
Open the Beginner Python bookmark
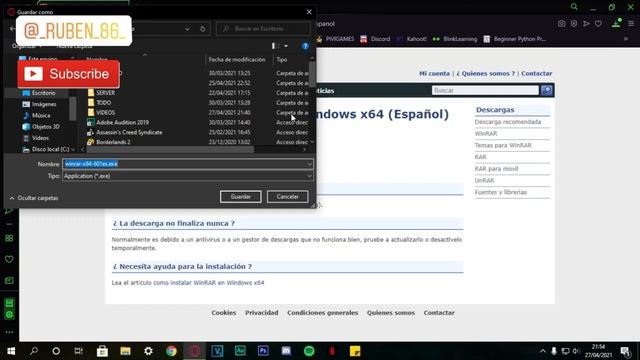tap(515, 39)
